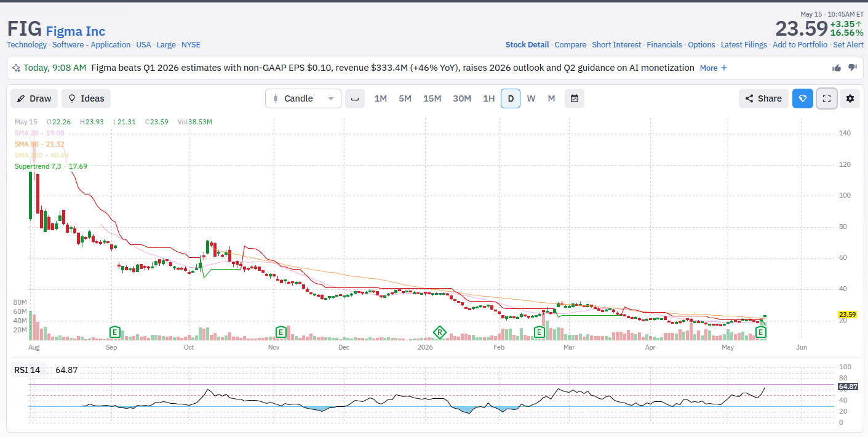
Task: Open the Technology sector link
Action: point(26,45)
